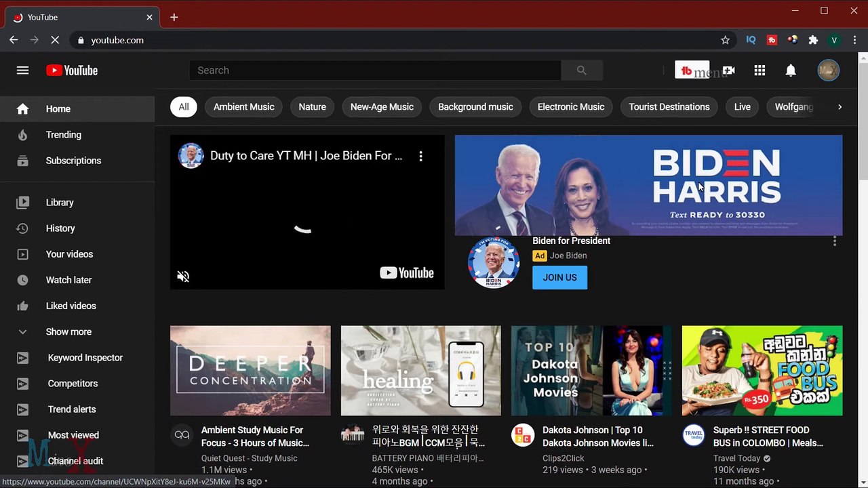The width and height of the screenshot is (868, 488).
Task: Open History in sidebar
Action: pos(77,228)
